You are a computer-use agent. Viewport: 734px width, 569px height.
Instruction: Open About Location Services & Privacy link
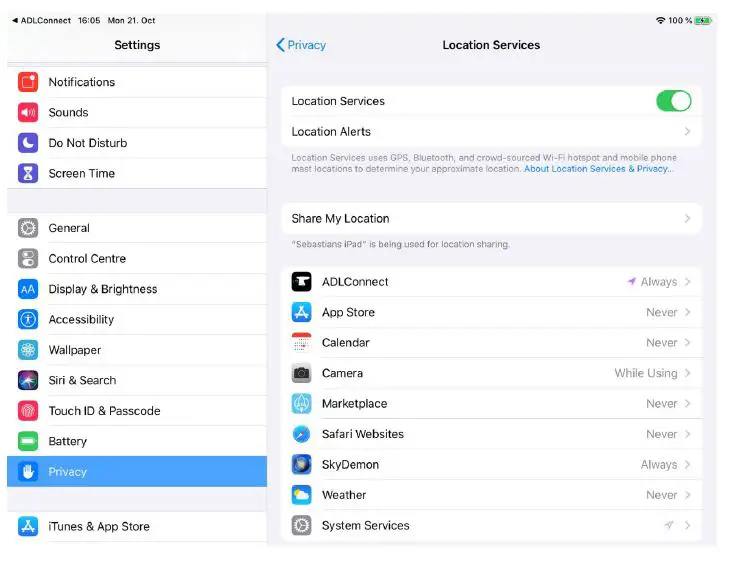[x=598, y=169]
